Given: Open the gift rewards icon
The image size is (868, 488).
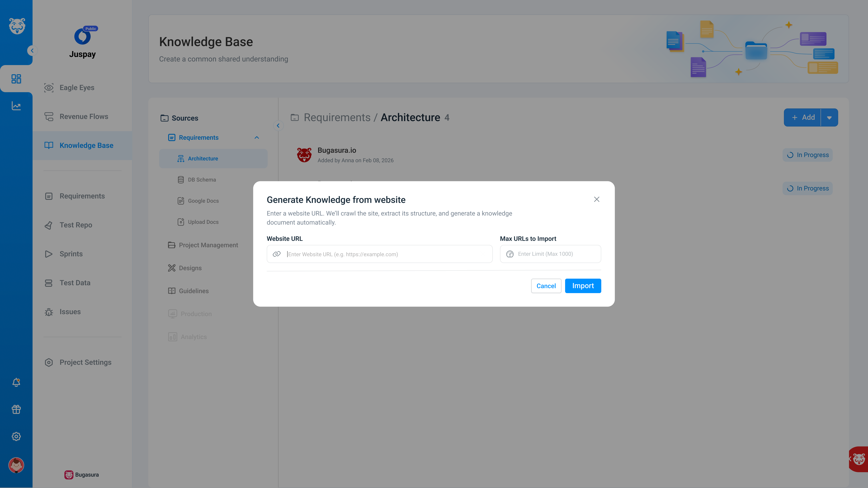Looking at the screenshot, I should pos(16,409).
